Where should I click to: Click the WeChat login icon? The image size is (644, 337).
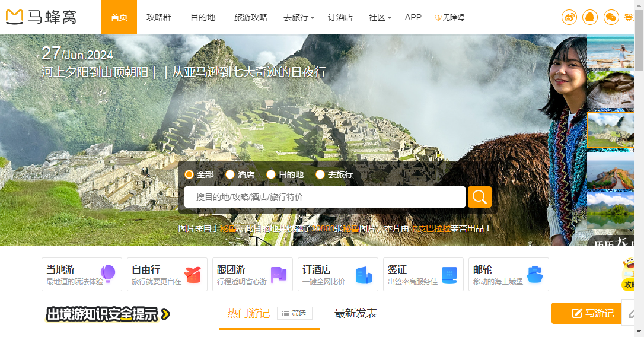pyautogui.click(x=611, y=17)
